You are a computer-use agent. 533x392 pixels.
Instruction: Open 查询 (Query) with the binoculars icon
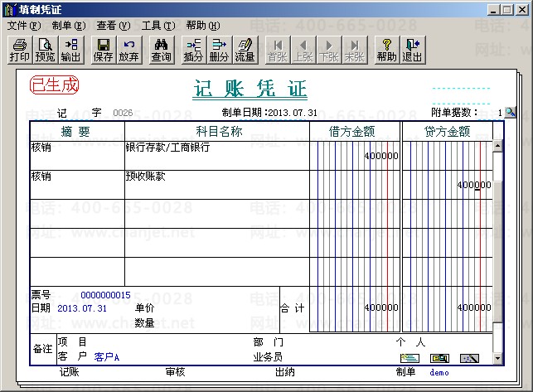[x=161, y=50]
